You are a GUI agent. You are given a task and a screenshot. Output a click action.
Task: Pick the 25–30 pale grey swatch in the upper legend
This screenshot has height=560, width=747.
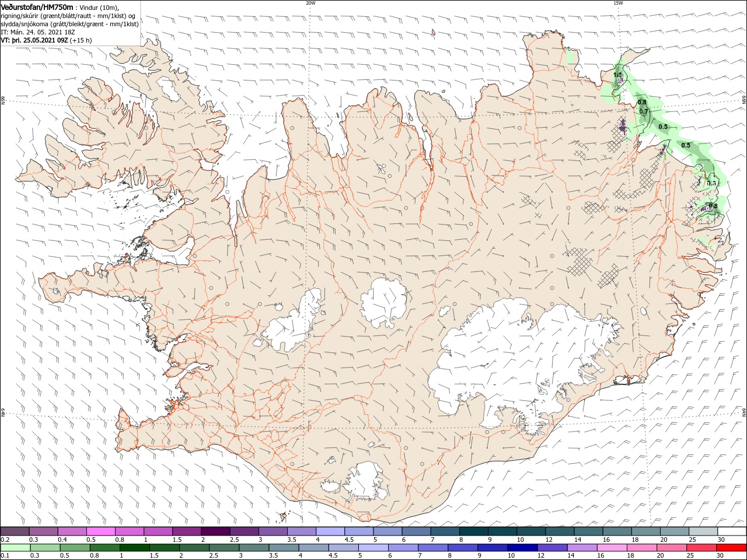point(703,531)
